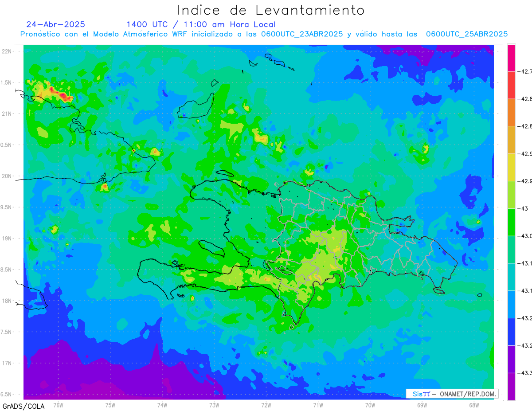Screen dimensions: 532x411
Task: Click the '70W' longitude label
Action: (370, 405)
